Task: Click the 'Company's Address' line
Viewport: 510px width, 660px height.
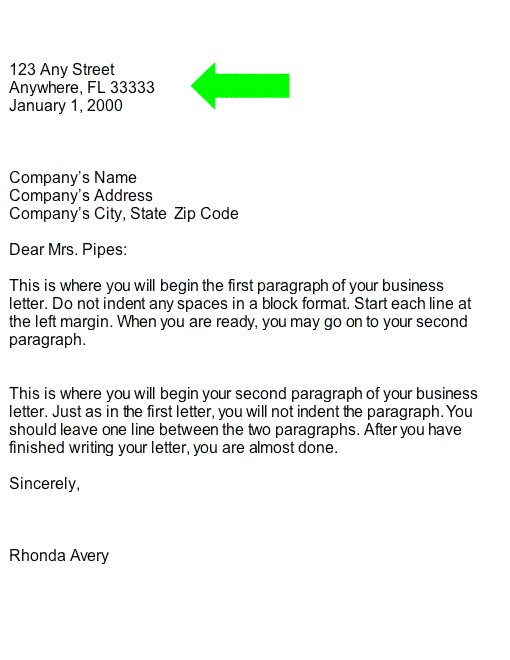Action: pyautogui.click(x=81, y=196)
